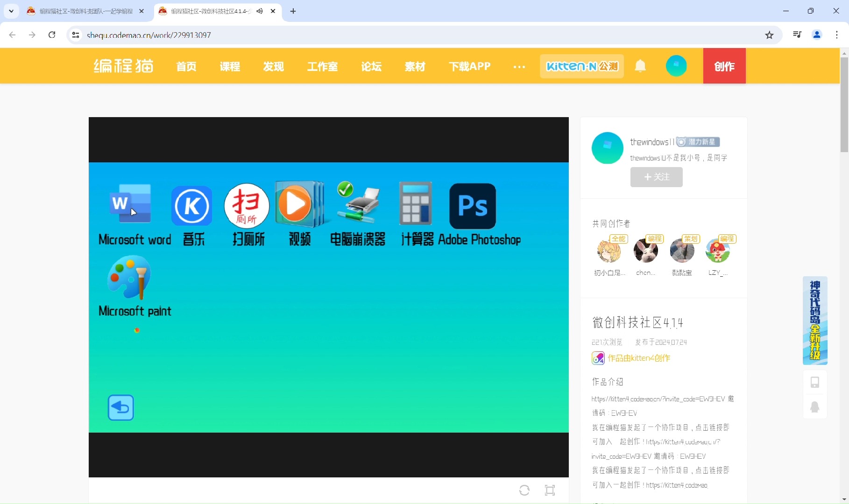Reload the page
The height and width of the screenshot is (504, 849).
52,35
